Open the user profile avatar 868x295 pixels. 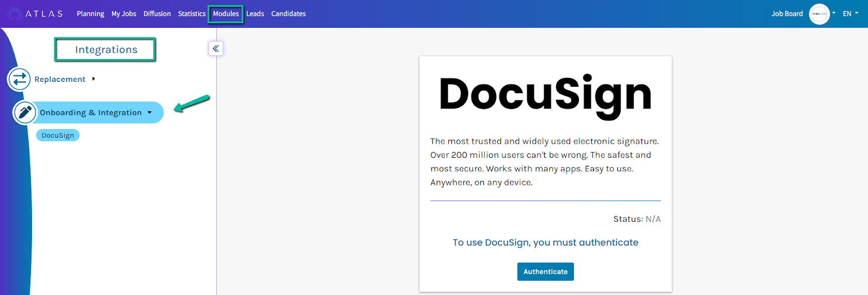pyautogui.click(x=819, y=14)
